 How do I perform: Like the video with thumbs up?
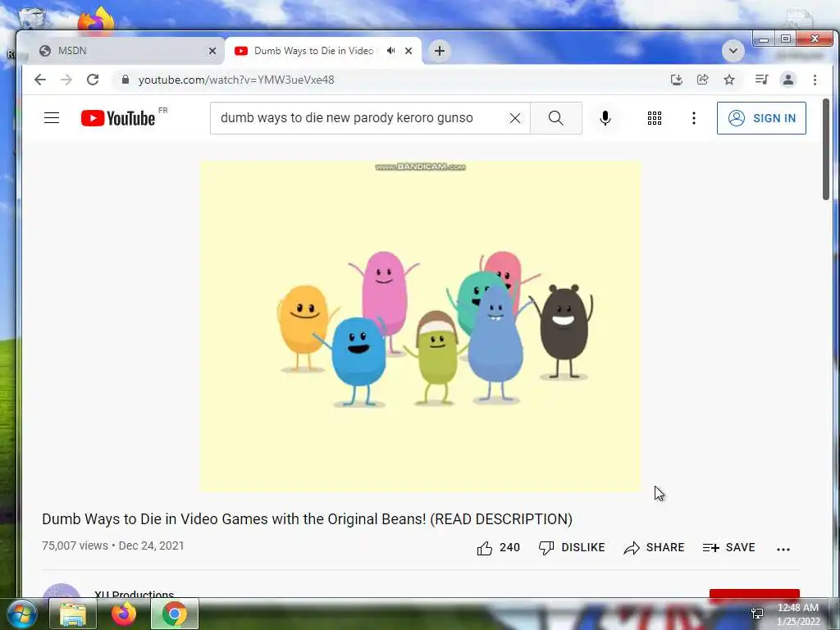point(498,547)
